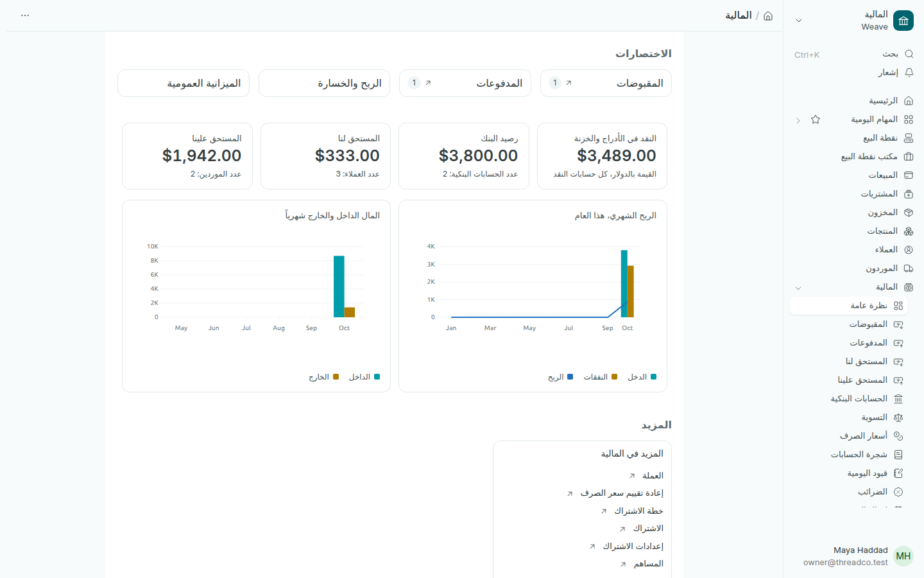Click the شجرة الحسابات document icon

(898, 455)
